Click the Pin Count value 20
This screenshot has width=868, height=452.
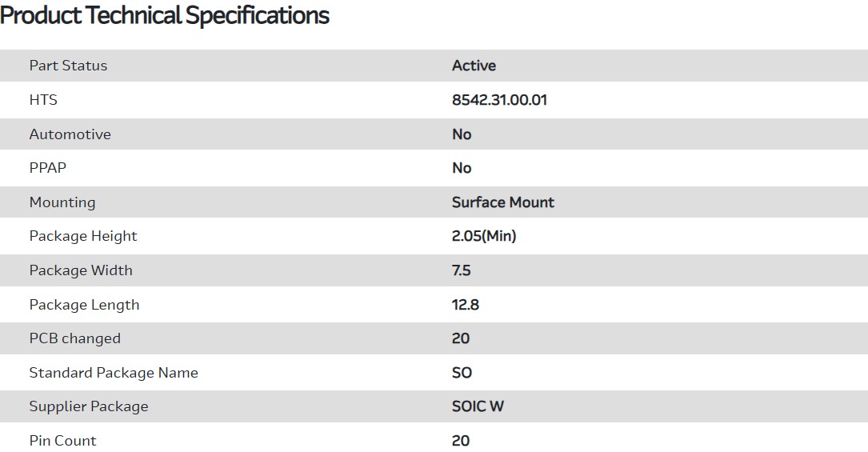pyautogui.click(x=461, y=441)
